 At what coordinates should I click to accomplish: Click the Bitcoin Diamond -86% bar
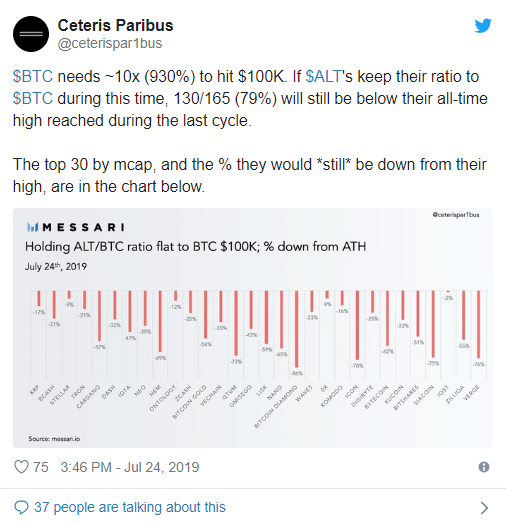[297, 329]
